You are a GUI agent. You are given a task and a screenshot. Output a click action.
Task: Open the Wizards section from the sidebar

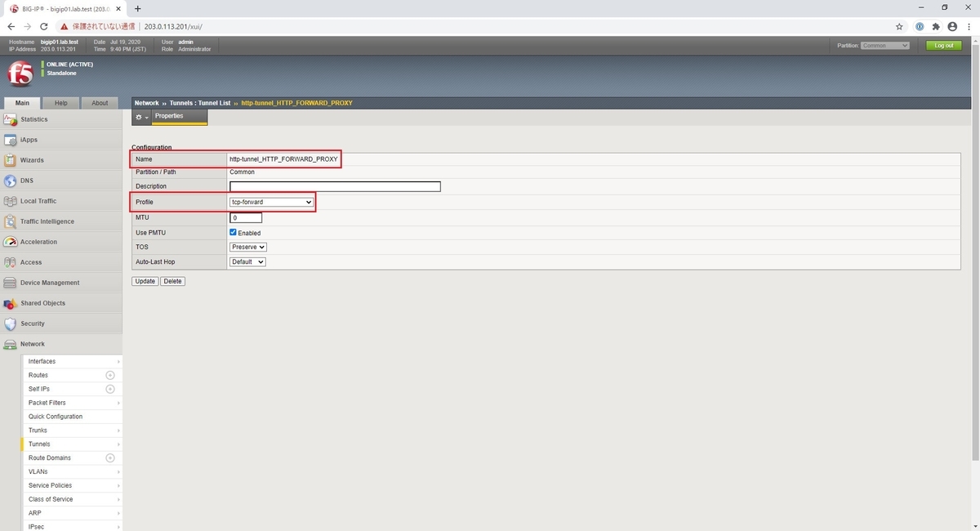pyautogui.click(x=11, y=160)
